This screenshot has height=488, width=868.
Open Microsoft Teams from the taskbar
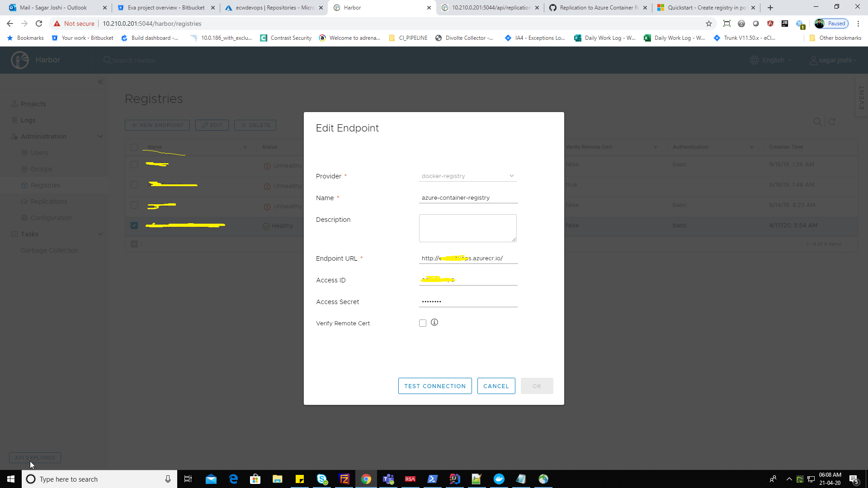[x=388, y=479]
